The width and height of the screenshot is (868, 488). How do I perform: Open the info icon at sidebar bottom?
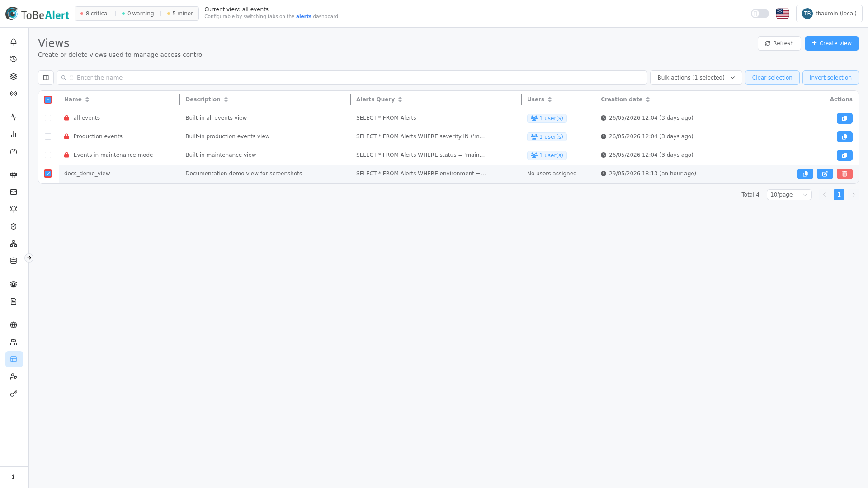coord(14,476)
